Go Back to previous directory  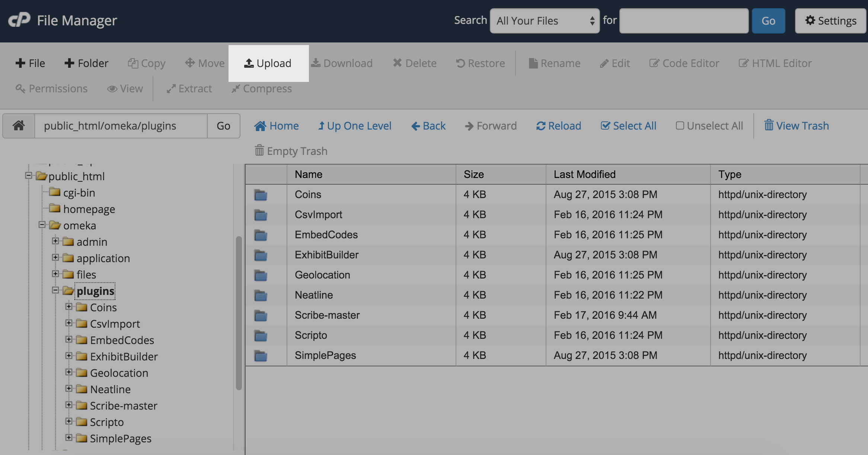[428, 126]
